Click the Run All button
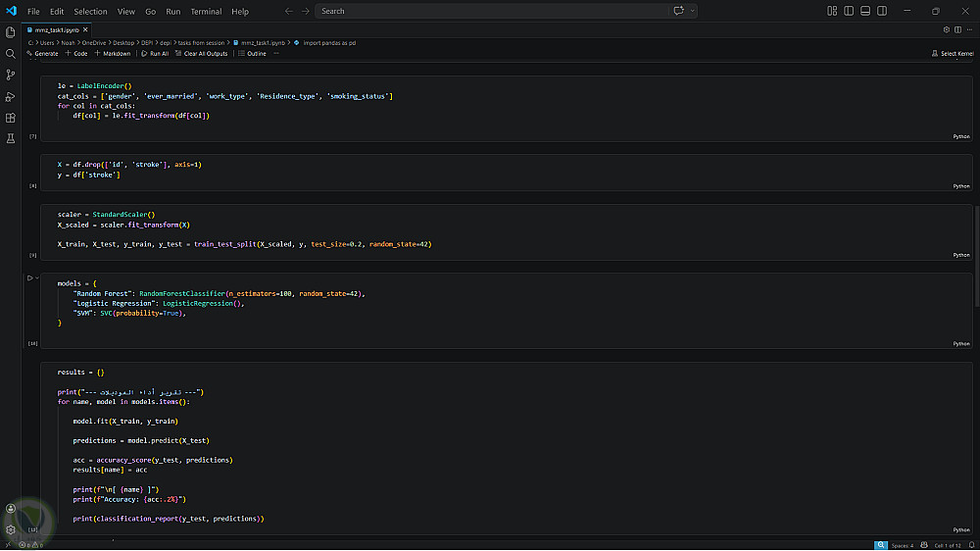This screenshot has width=980, height=551. 154,54
